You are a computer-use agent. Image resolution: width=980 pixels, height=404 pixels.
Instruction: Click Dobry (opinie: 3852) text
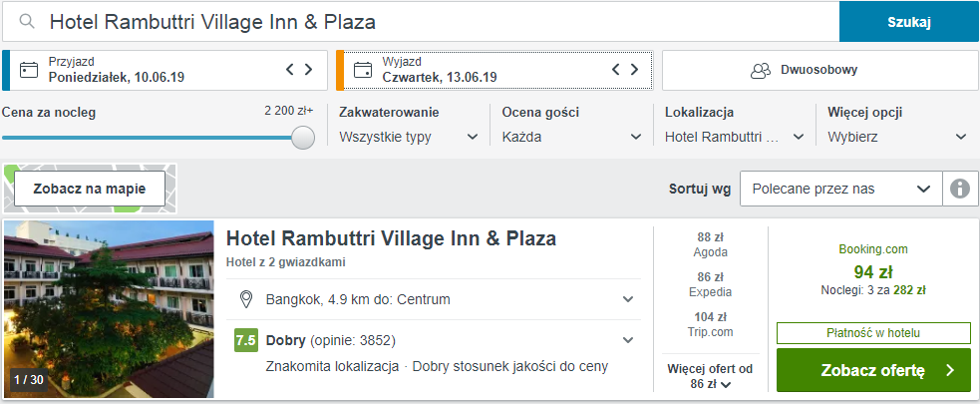[x=331, y=341]
